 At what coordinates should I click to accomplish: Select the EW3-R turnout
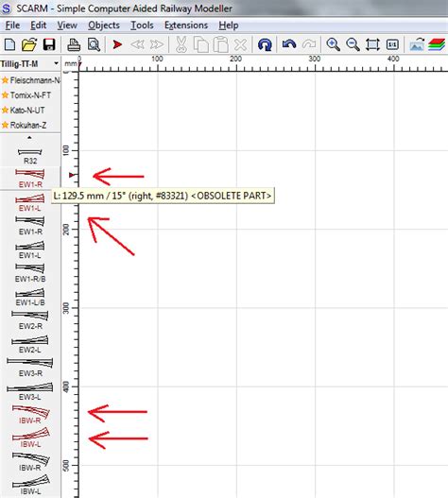click(30, 368)
